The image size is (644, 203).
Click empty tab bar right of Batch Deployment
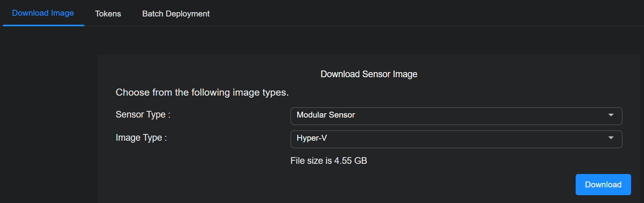(x=393, y=14)
